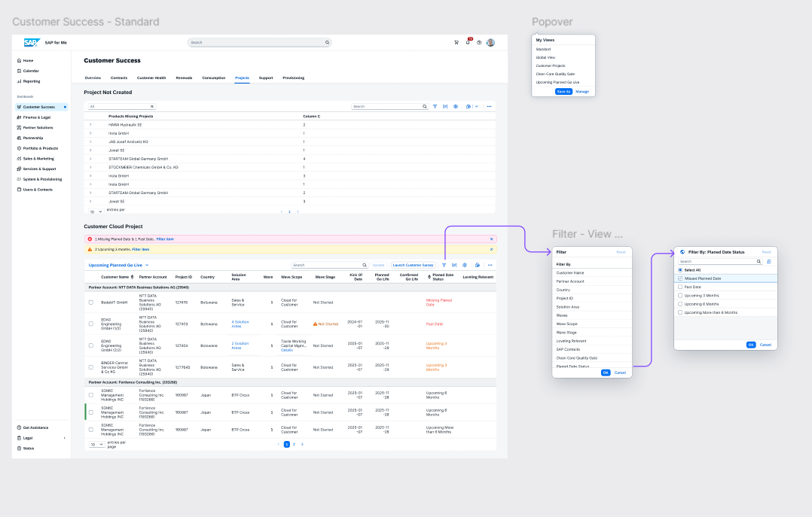Check Past Date filter option
Image resolution: width=812 pixels, height=517 pixels.
coord(680,287)
